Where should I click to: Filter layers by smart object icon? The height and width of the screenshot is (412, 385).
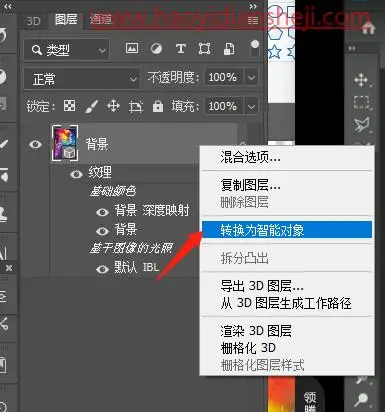[x=229, y=49]
